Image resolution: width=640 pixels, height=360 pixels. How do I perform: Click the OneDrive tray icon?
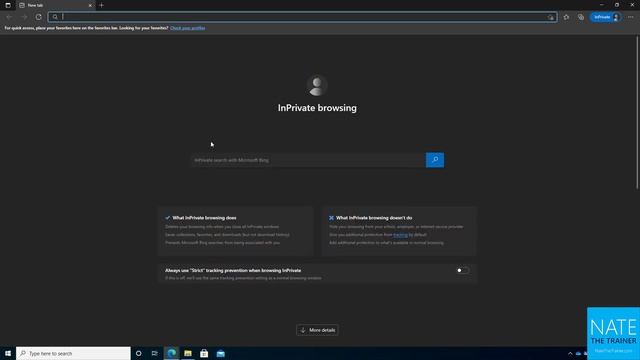(578, 353)
